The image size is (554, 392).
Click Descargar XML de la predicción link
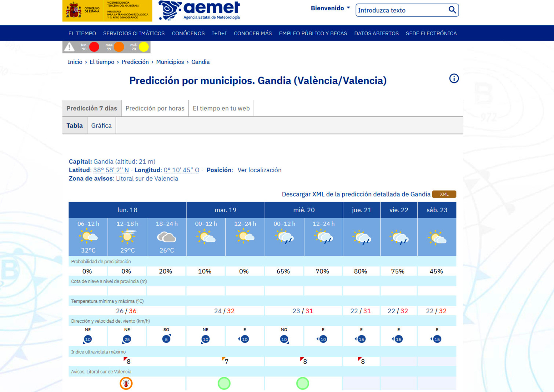pos(356,194)
